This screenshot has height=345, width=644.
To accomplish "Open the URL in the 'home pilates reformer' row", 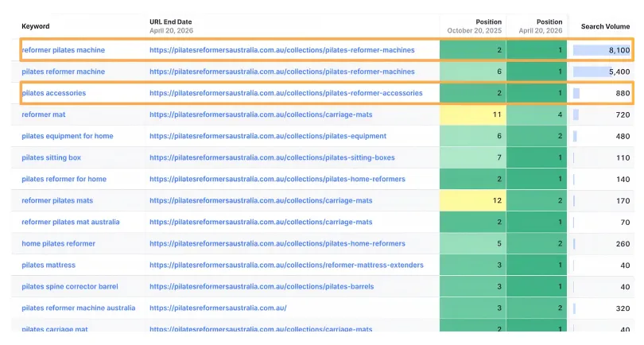I will 277,243.
